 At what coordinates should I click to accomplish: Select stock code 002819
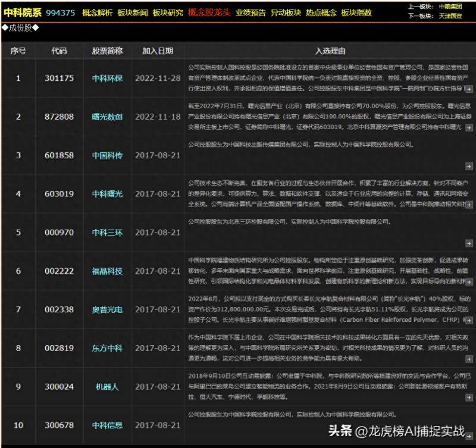59,348
